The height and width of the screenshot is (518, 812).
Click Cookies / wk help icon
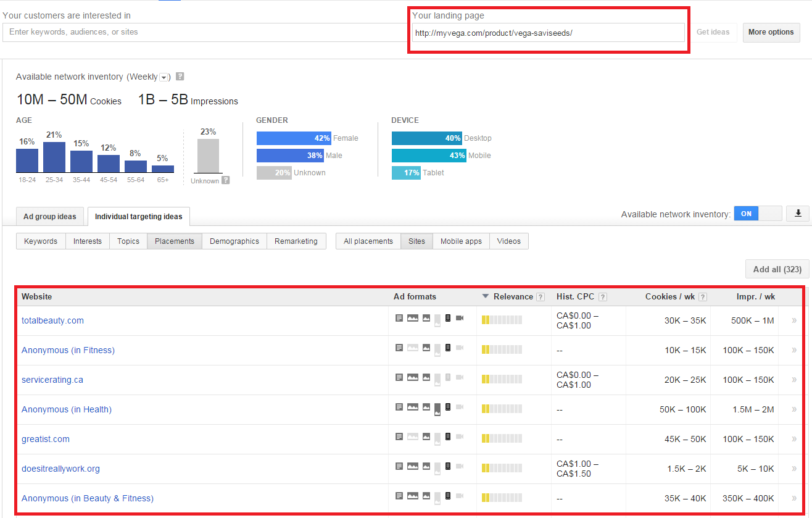click(703, 297)
